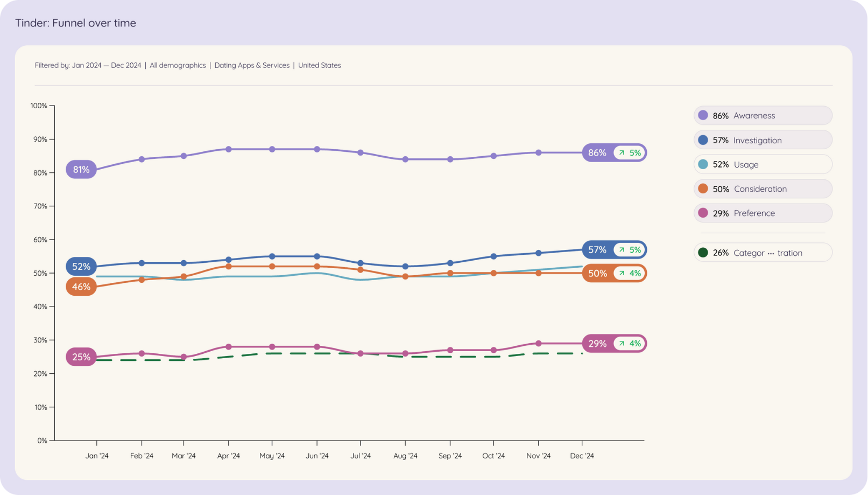This screenshot has height=495, width=868.
Task: Click the Awareness 5% up-arrow badge
Action: [629, 153]
